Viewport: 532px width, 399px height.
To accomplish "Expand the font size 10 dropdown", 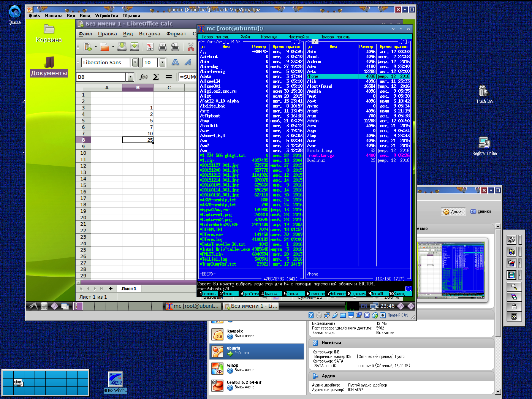I will [162, 62].
